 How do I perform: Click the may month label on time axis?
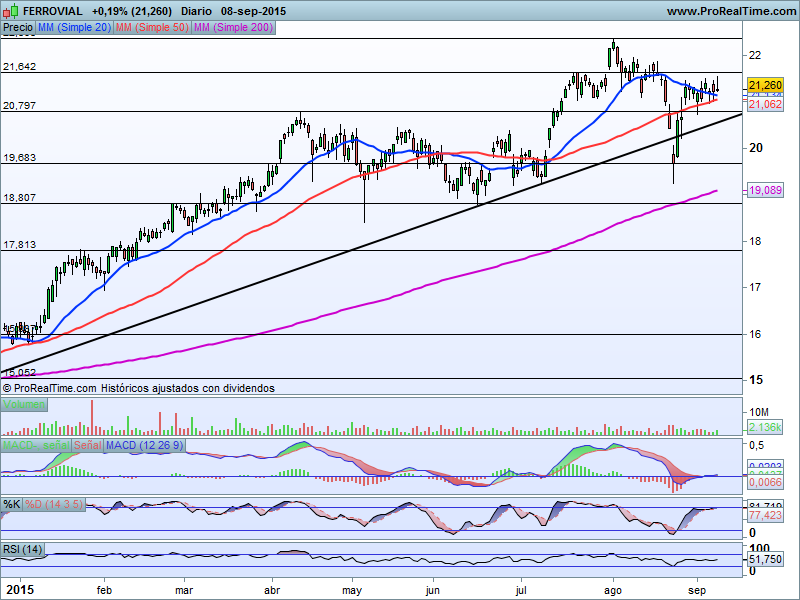coord(352,591)
